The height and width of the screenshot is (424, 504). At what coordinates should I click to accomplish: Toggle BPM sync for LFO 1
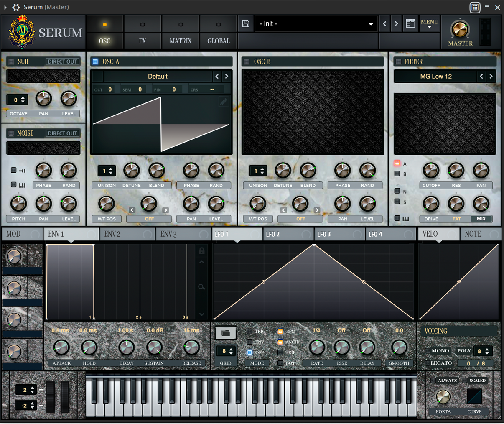click(280, 331)
